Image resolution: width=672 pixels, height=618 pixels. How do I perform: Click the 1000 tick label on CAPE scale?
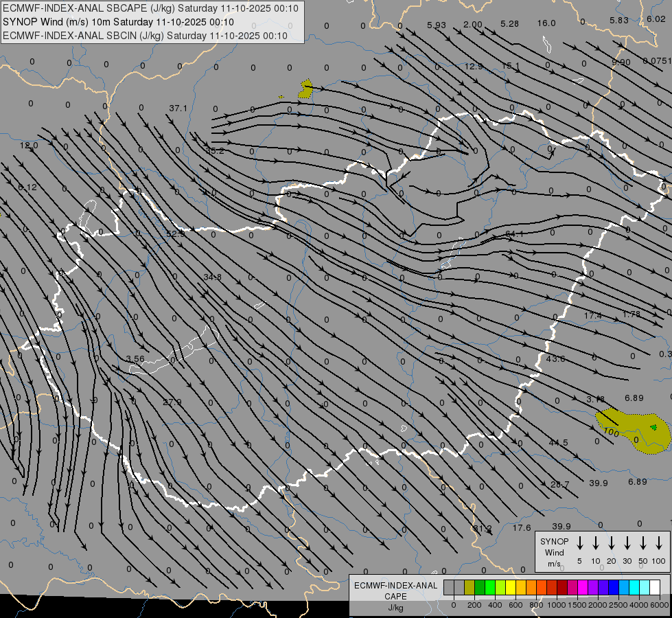point(557,605)
